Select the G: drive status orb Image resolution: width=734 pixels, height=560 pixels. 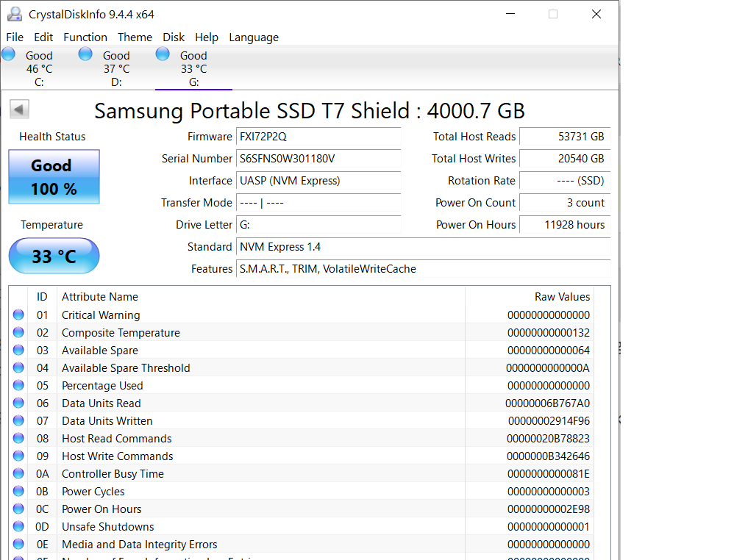(163, 54)
